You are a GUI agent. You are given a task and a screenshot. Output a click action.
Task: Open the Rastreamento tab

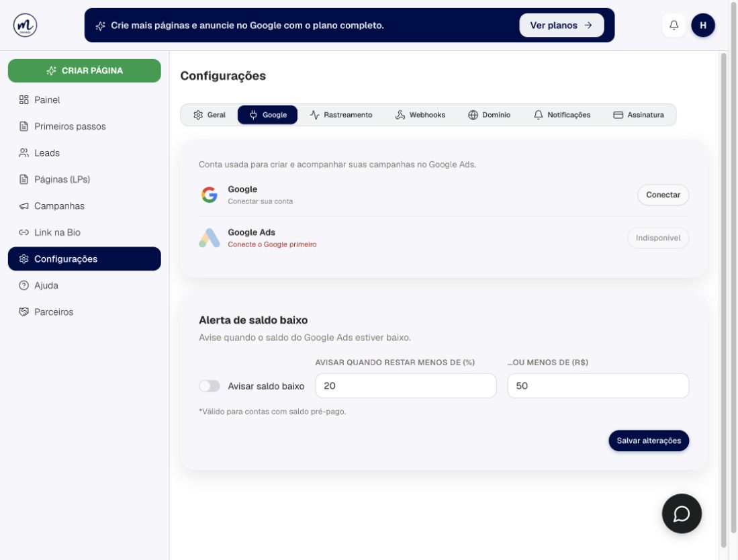pos(340,115)
